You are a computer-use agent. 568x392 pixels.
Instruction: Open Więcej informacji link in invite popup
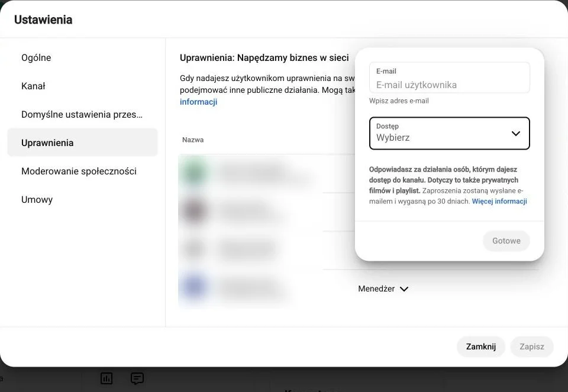click(x=499, y=201)
